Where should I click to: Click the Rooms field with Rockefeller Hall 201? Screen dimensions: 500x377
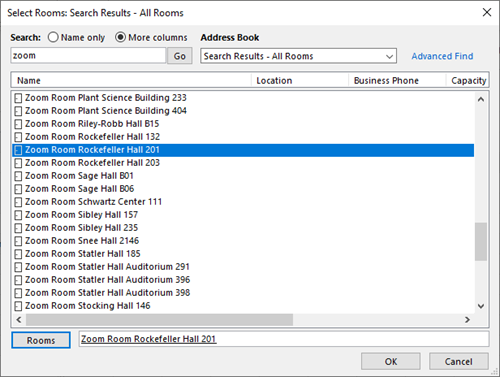click(284, 339)
